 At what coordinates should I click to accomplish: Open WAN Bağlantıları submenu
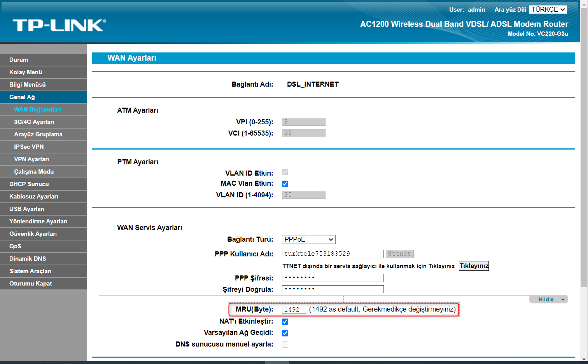[x=44, y=110]
